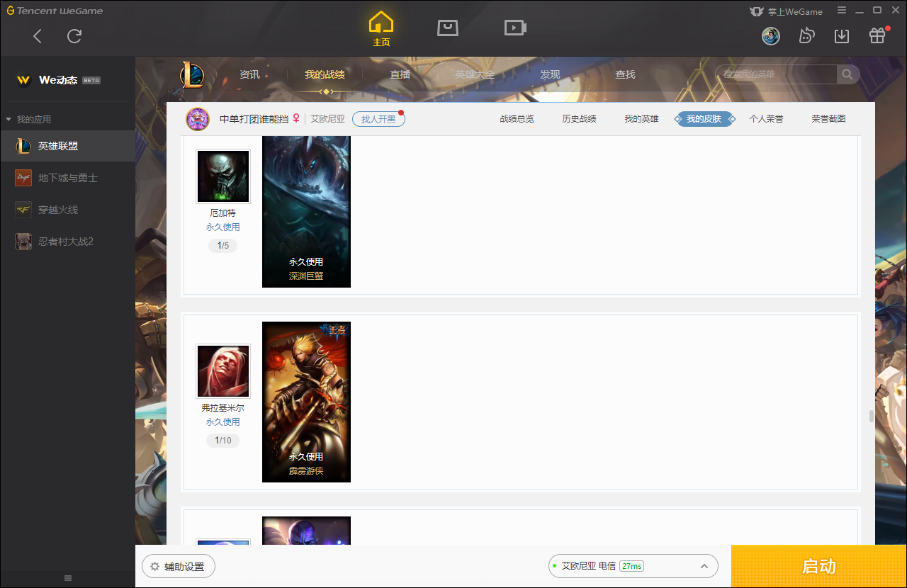Open the 英雄大全 tab
This screenshot has width=907, height=588.
(475, 74)
